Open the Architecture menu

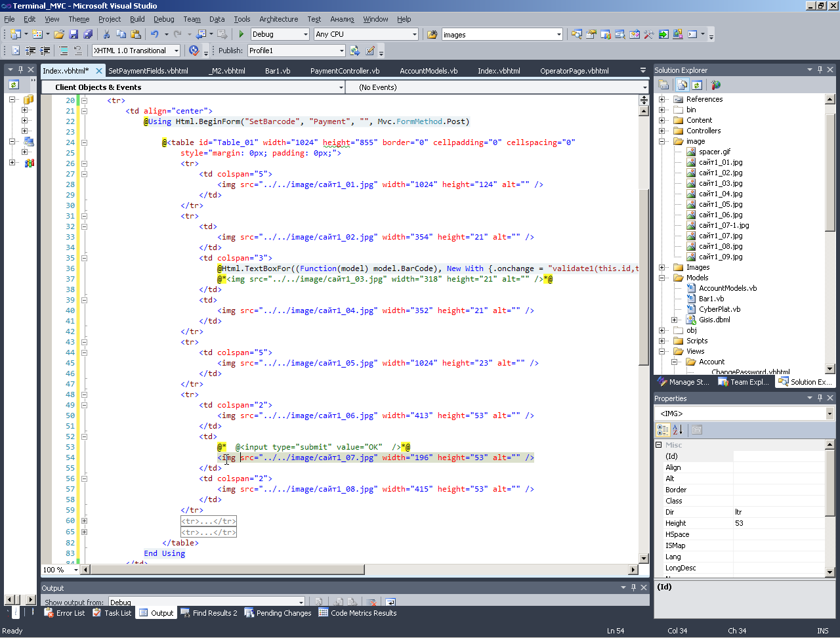pyautogui.click(x=278, y=19)
